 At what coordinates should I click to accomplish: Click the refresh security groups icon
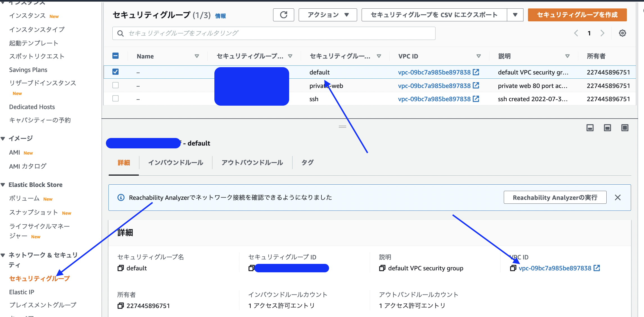pos(284,15)
